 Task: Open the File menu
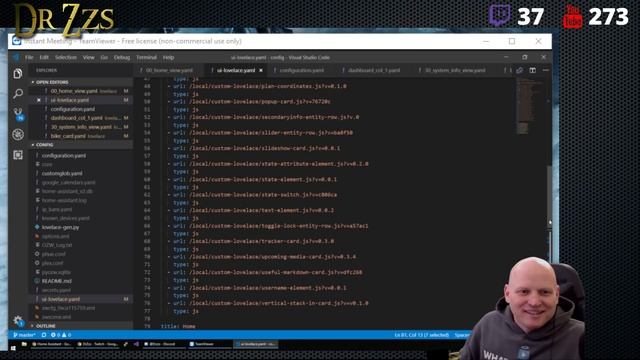point(29,58)
